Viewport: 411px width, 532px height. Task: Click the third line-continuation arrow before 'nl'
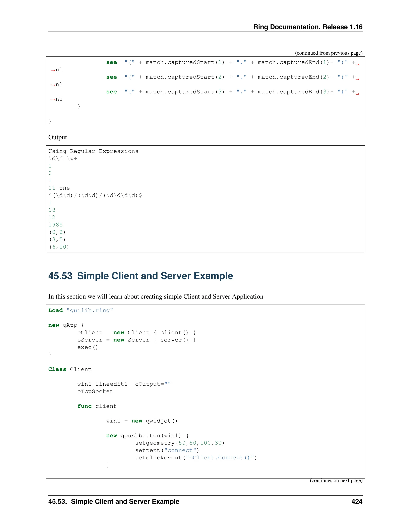pyautogui.click(x=53, y=99)
